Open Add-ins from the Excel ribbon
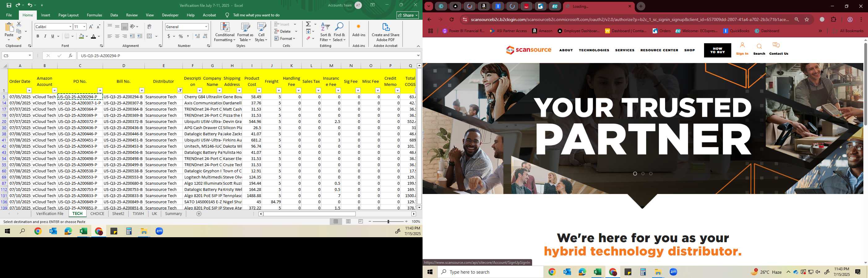Screen dimensions: 868x278 (x=359, y=30)
